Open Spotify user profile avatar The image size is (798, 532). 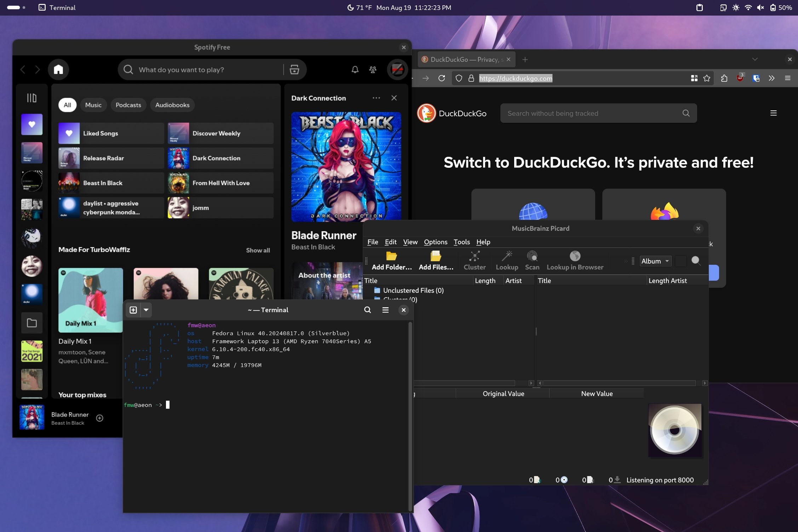[x=397, y=69]
